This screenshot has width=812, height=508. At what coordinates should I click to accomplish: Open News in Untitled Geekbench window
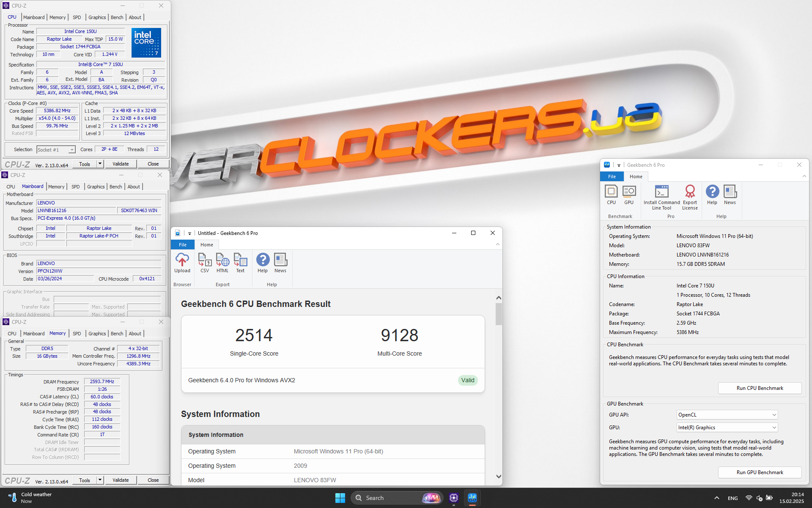coord(280,263)
